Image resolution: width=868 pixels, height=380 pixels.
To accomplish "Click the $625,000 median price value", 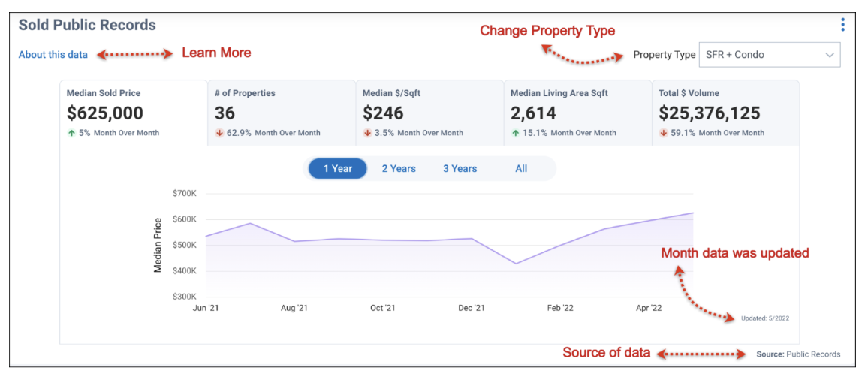I will pyautogui.click(x=105, y=113).
